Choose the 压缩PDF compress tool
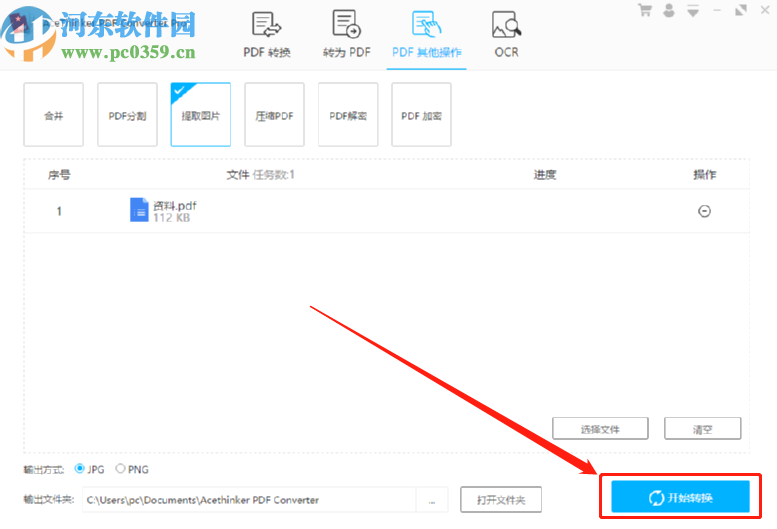 point(275,114)
